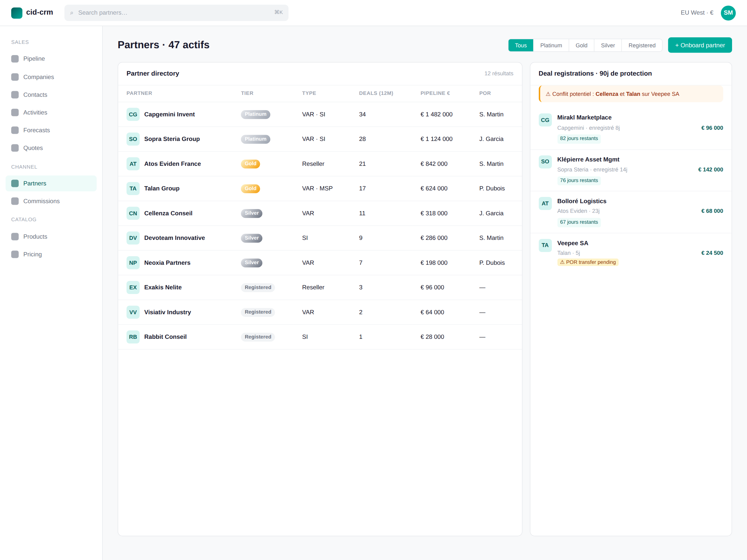747x560 pixels.
Task: Click the Onboard partner button
Action: click(700, 45)
